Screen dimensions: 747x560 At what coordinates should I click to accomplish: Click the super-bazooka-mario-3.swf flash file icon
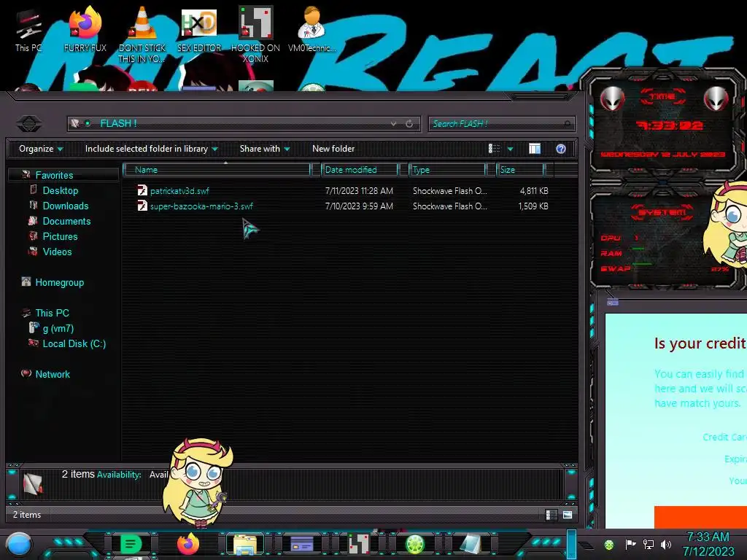click(x=142, y=206)
